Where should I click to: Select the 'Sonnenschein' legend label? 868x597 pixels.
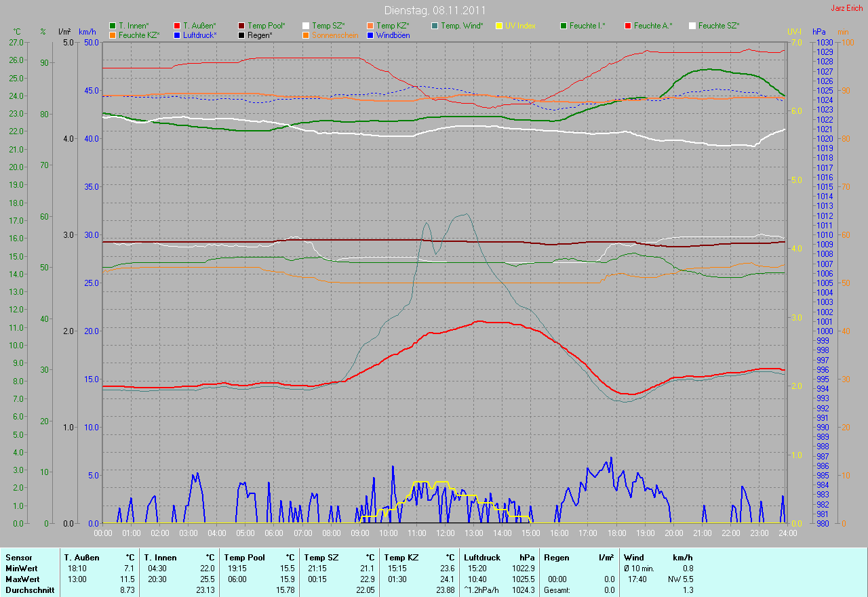[x=335, y=35]
